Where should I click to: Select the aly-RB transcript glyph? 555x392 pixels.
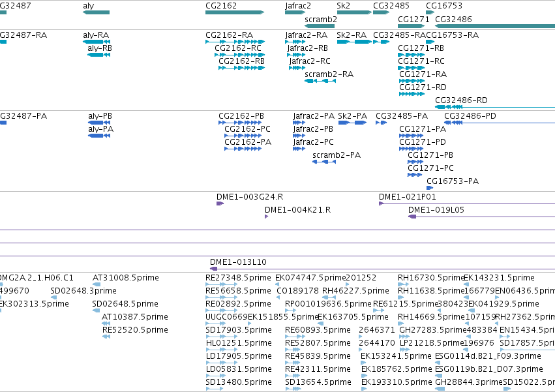tap(98, 55)
